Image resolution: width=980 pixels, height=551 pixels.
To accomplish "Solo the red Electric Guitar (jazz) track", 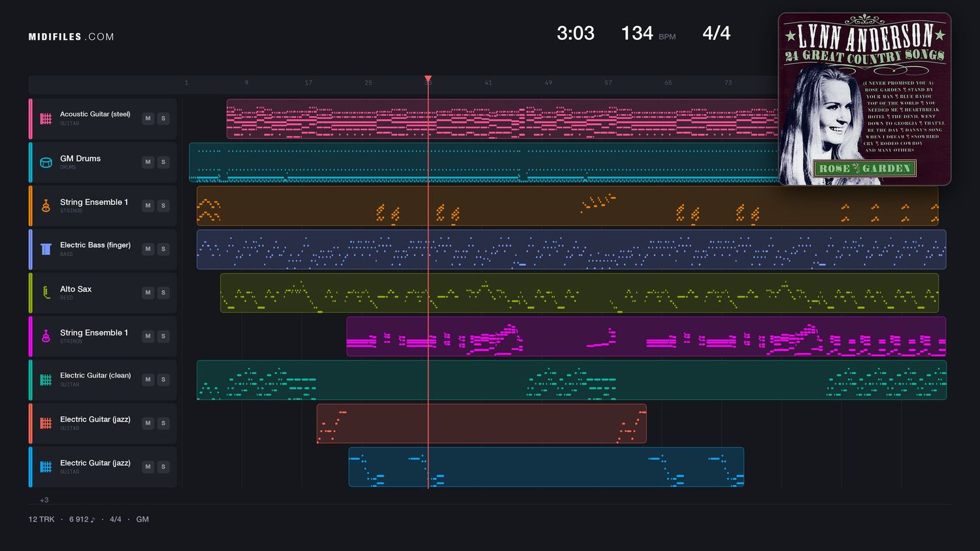I will point(163,423).
